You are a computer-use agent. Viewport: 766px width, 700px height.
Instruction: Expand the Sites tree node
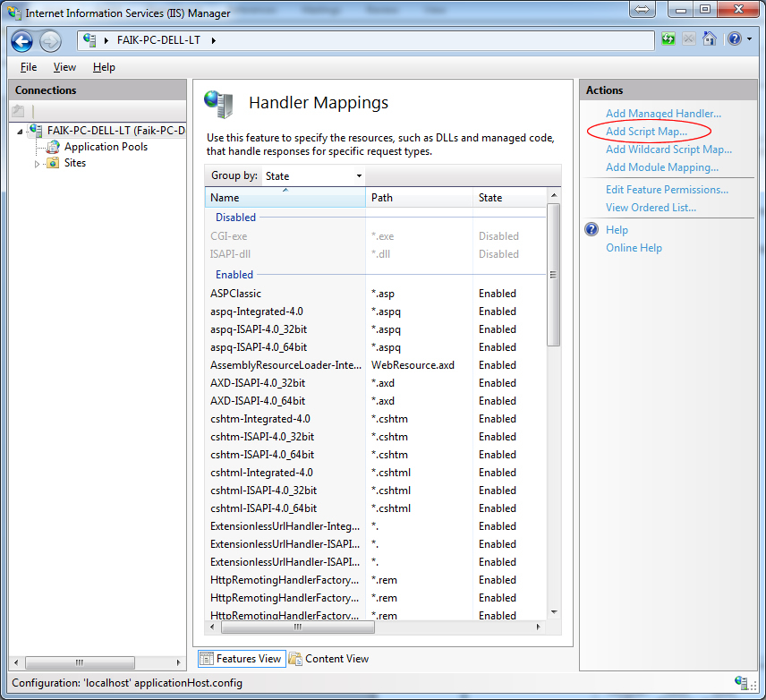coord(37,164)
